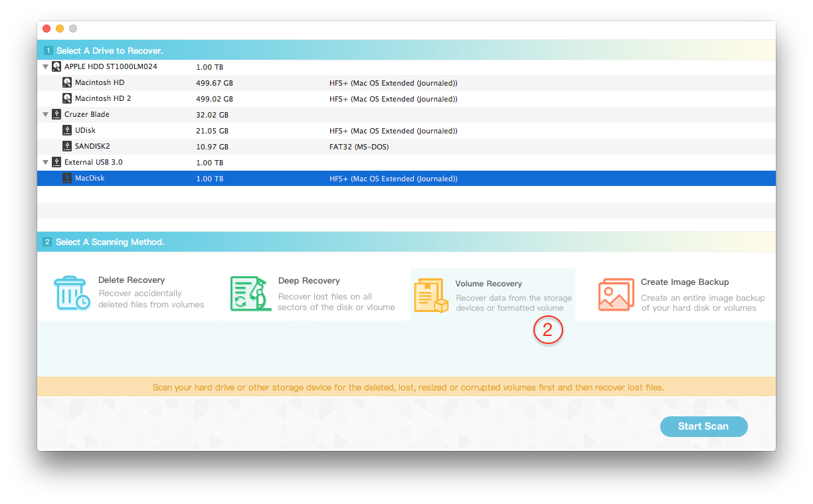
Task: Click the 499.67 GB size cell
Action: tap(215, 83)
